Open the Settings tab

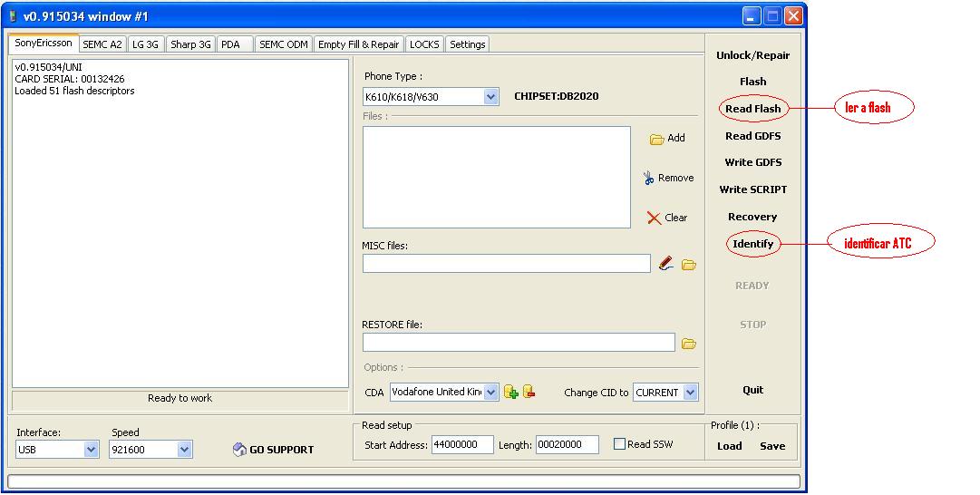coord(468,44)
